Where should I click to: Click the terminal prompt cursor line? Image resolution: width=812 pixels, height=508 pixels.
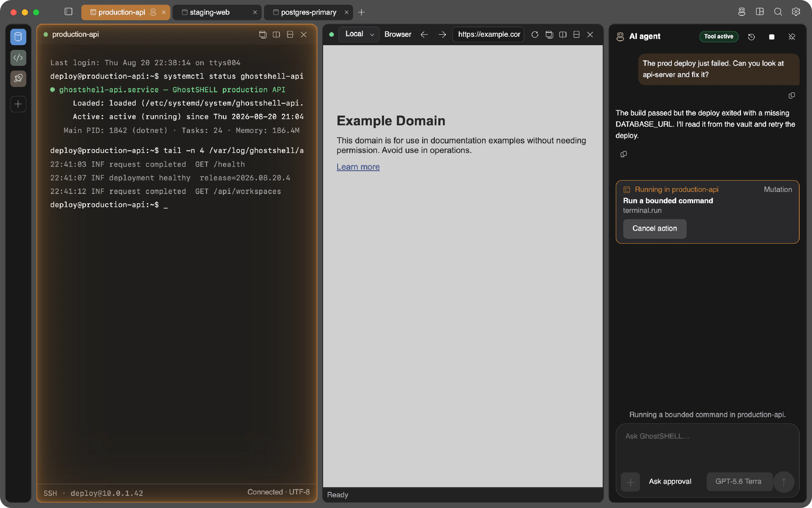pos(109,205)
